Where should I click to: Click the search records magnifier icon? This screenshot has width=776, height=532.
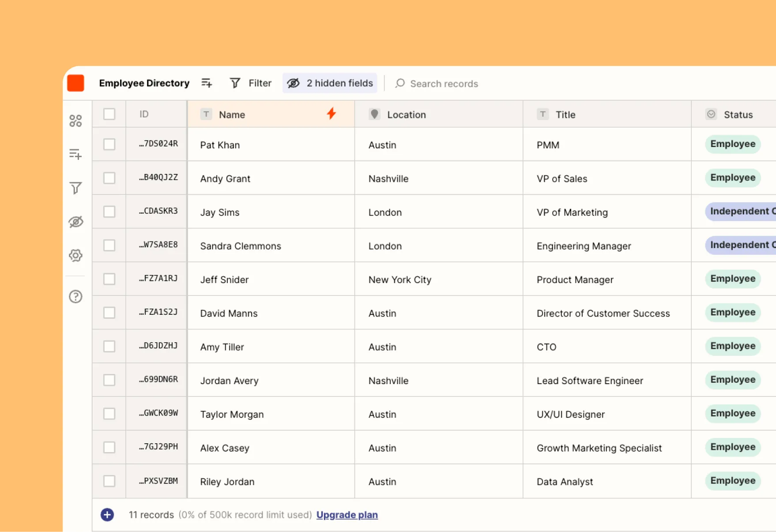point(400,83)
